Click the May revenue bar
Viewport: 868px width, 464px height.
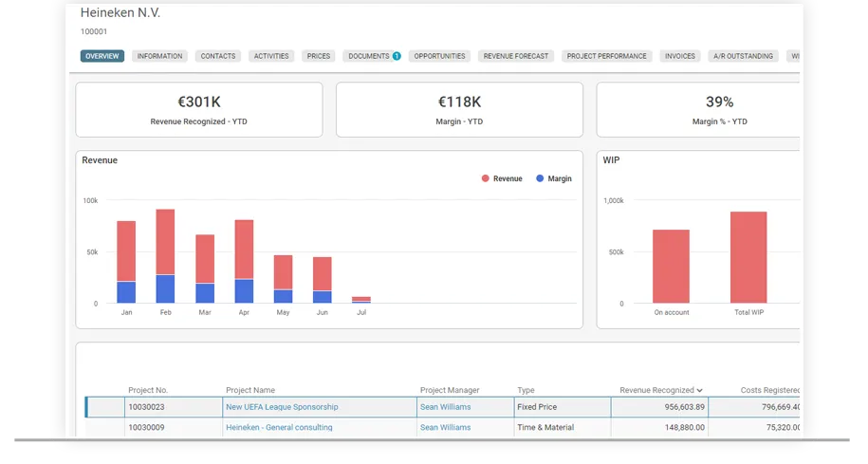click(x=284, y=272)
